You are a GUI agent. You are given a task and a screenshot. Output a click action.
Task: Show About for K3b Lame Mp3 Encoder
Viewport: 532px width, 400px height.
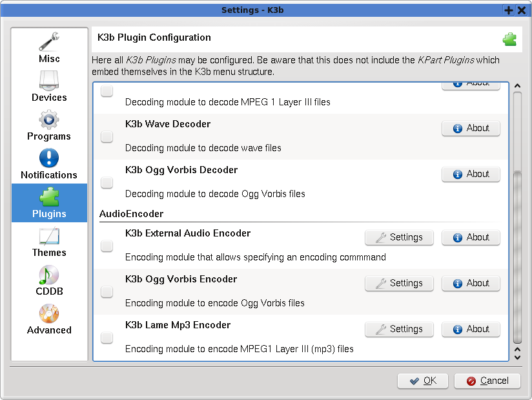[x=471, y=329]
